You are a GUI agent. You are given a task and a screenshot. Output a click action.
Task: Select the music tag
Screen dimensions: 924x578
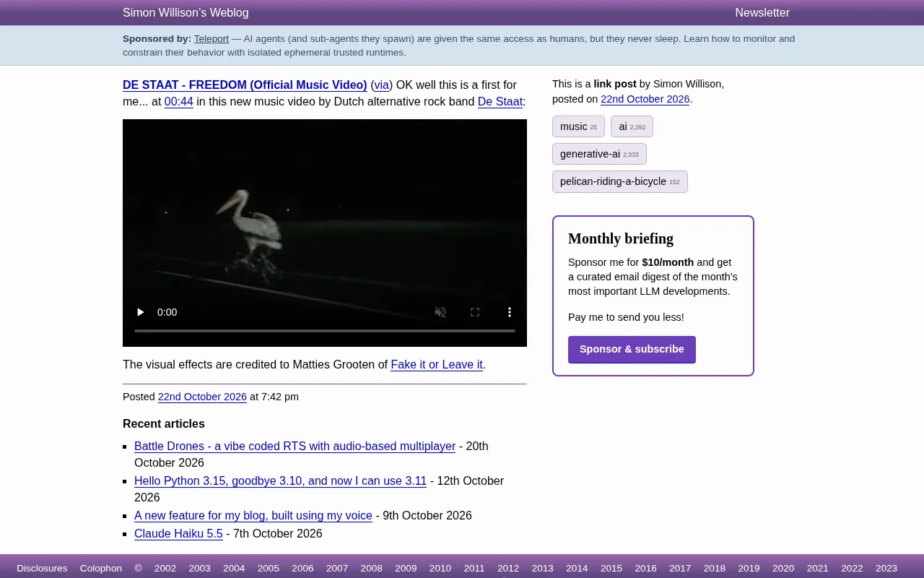pyautogui.click(x=578, y=126)
